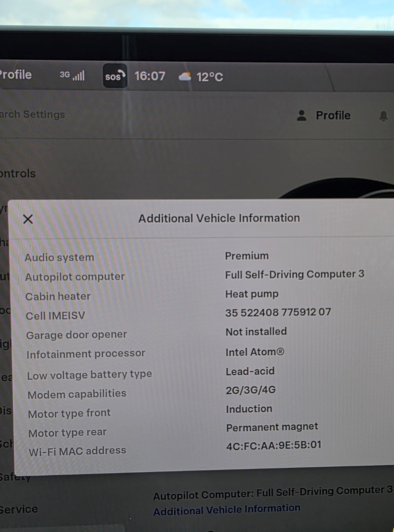This screenshot has height=532, width=394.
Task: Open notifications via the bell icon
Action: coord(383,116)
